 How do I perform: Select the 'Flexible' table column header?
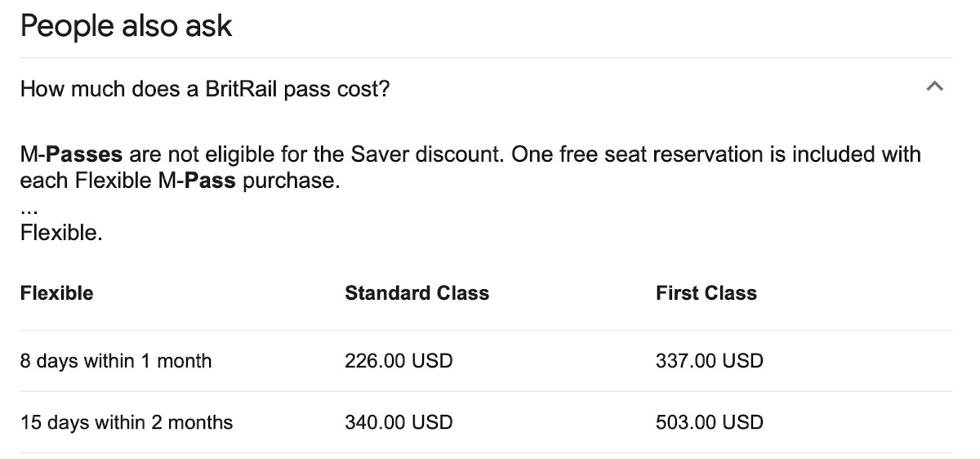(x=56, y=293)
